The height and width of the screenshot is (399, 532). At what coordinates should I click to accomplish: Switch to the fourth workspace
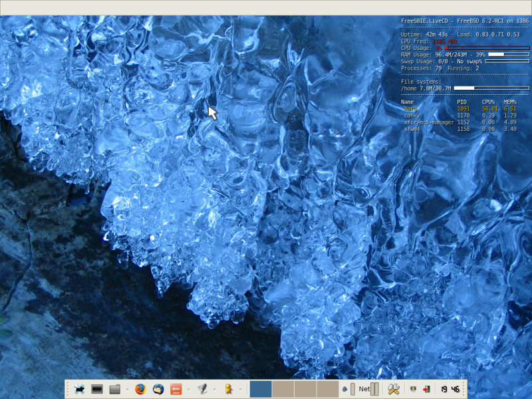pos(328,389)
